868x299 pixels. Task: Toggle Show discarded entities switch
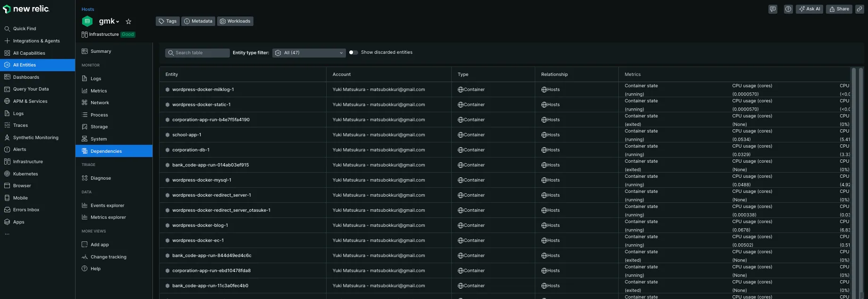point(353,52)
